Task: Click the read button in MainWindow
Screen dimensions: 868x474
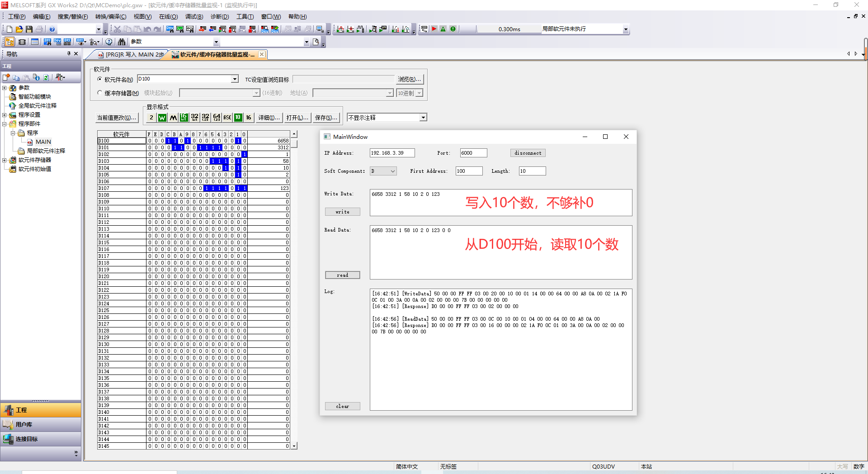Action: (342, 275)
